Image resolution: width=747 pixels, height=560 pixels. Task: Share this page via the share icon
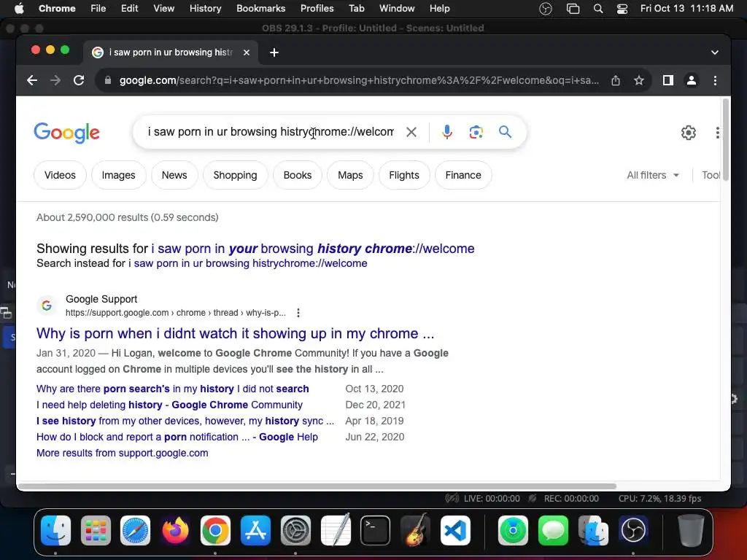(616, 80)
